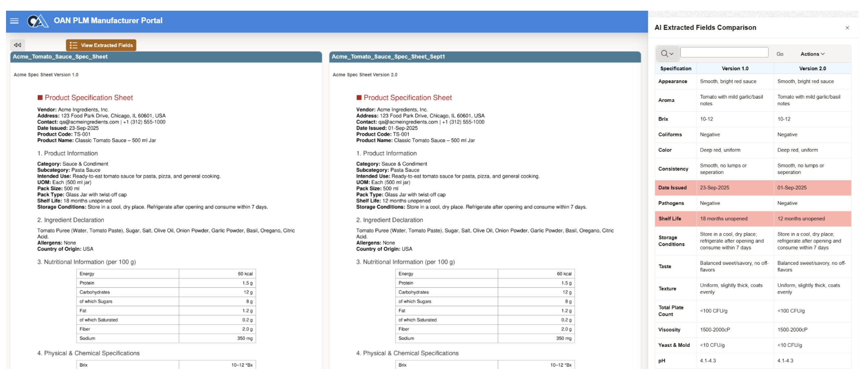868x385 pixels.
Task: Click the search text field in comparison panel
Action: (724, 52)
